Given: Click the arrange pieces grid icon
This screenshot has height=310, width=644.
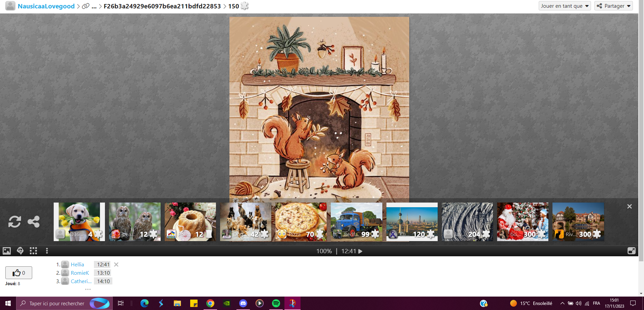Looking at the screenshot, I should pos(33,251).
